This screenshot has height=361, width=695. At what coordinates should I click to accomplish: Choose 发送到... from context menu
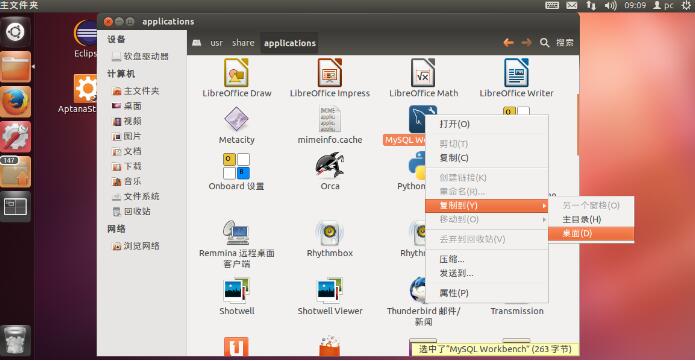pyautogui.click(x=487, y=273)
